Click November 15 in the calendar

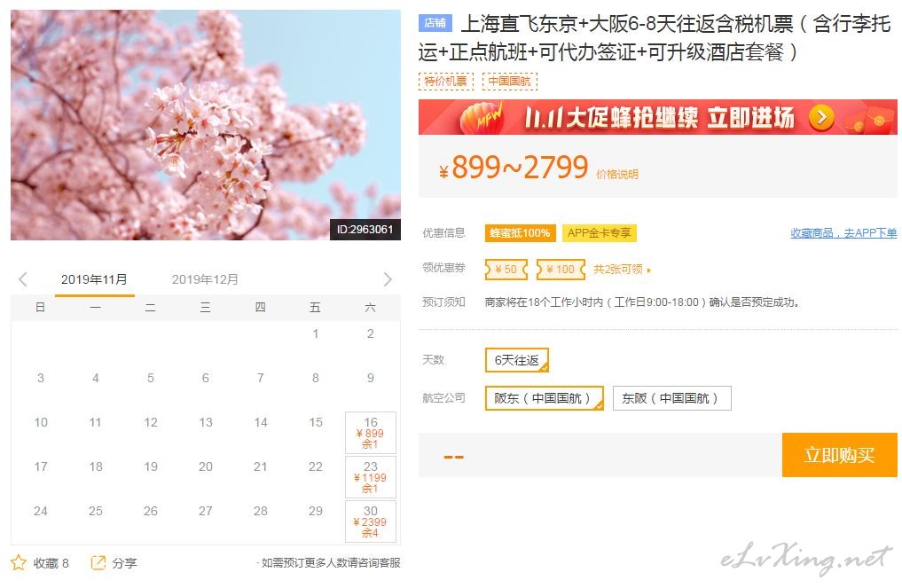tap(315, 422)
